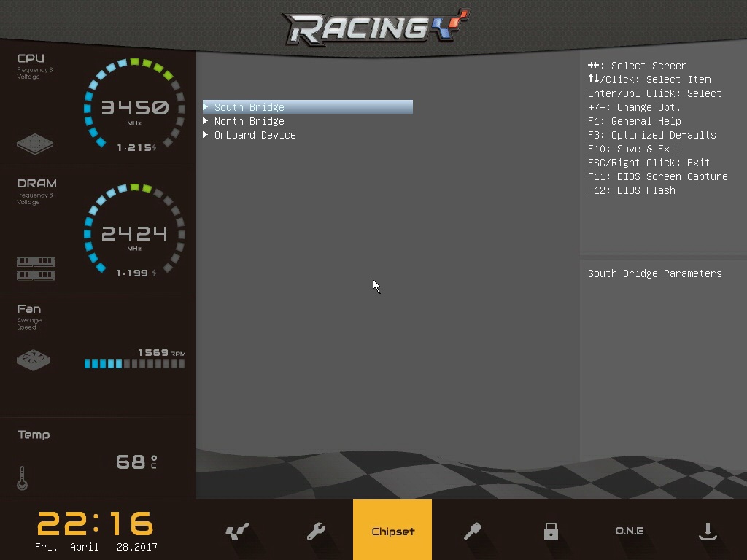
Task: Click the 'South Bridge Parameters' description text
Action: coord(654,273)
